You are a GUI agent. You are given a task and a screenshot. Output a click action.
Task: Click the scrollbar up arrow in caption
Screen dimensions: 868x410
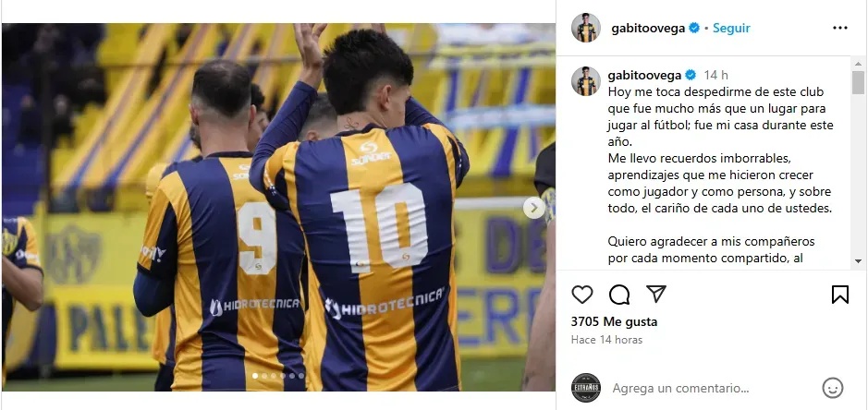pyautogui.click(x=858, y=63)
